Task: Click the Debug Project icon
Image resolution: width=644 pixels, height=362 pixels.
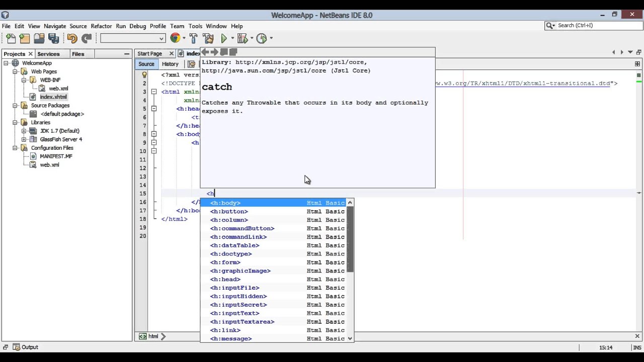Action: pyautogui.click(x=243, y=38)
